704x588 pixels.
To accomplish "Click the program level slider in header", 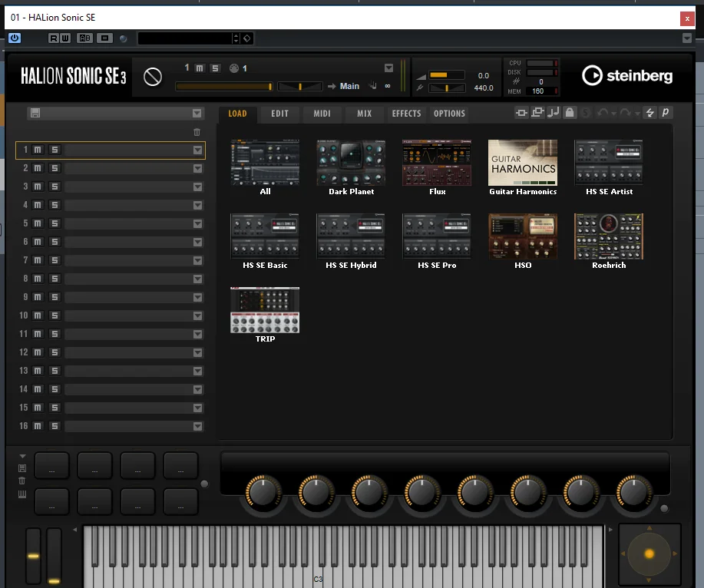I will [x=223, y=86].
